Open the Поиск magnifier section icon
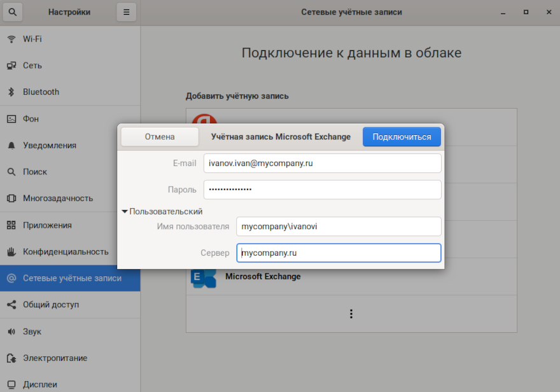 click(11, 172)
